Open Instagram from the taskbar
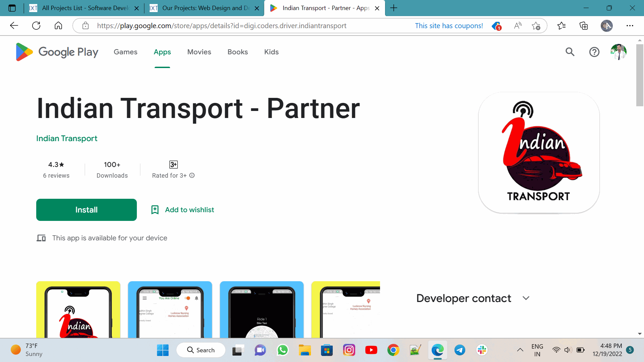Image resolution: width=644 pixels, height=362 pixels. [x=349, y=350]
